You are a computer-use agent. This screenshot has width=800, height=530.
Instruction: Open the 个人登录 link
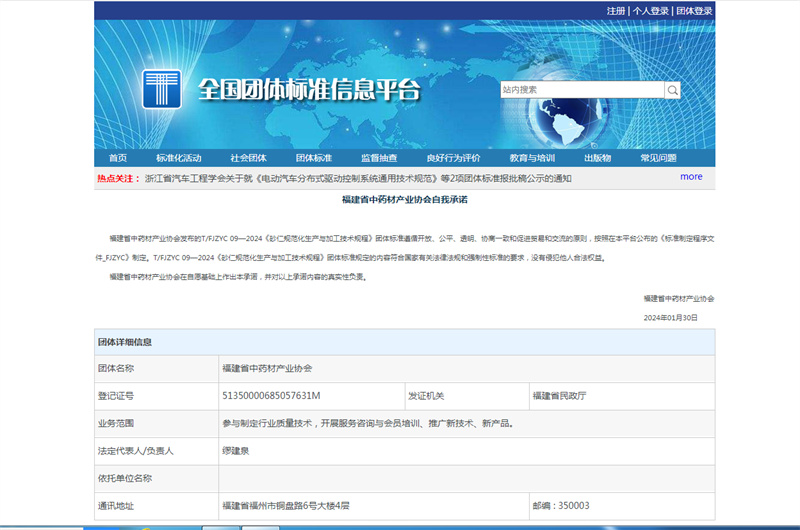[x=651, y=11]
